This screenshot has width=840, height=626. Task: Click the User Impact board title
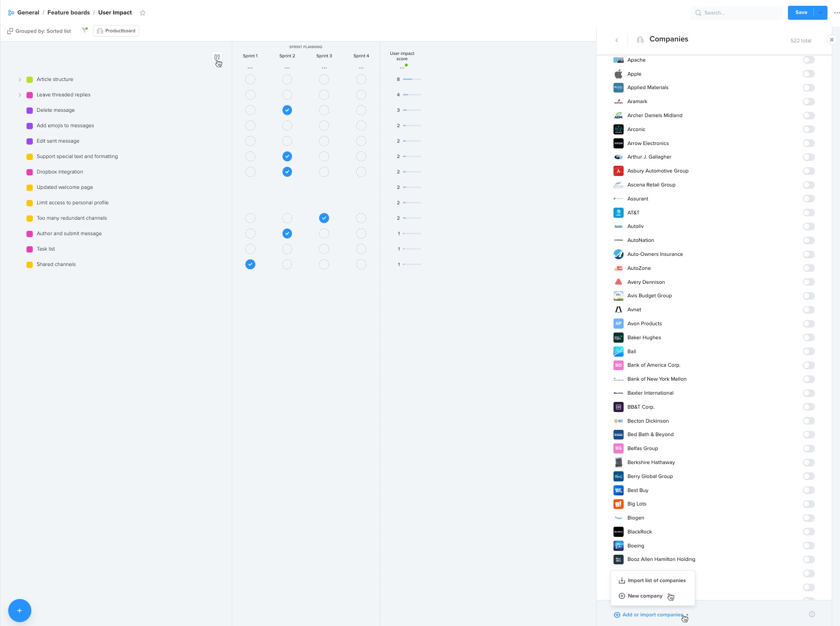pyautogui.click(x=115, y=13)
